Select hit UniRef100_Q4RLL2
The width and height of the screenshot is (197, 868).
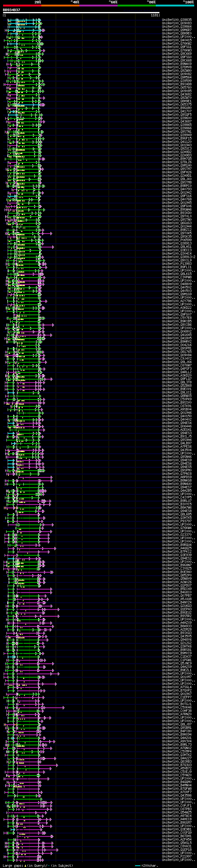tap(177, 372)
